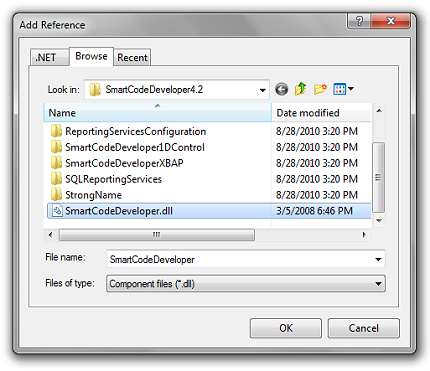Create a new folder

pyautogui.click(x=320, y=89)
